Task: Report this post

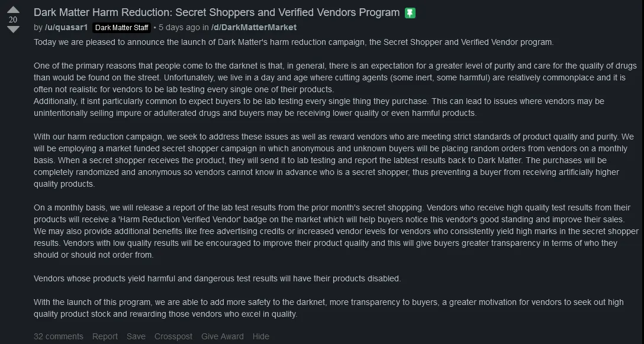Action: click(105, 336)
